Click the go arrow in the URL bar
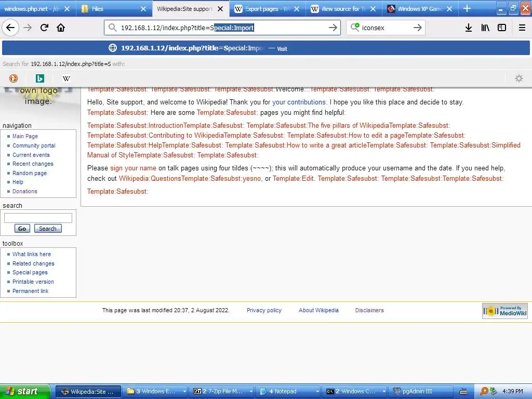 pyautogui.click(x=333, y=28)
